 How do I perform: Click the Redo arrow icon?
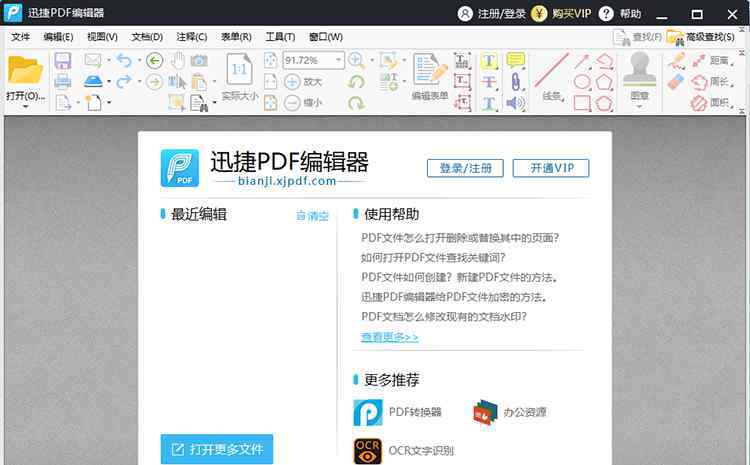point(124,81)
